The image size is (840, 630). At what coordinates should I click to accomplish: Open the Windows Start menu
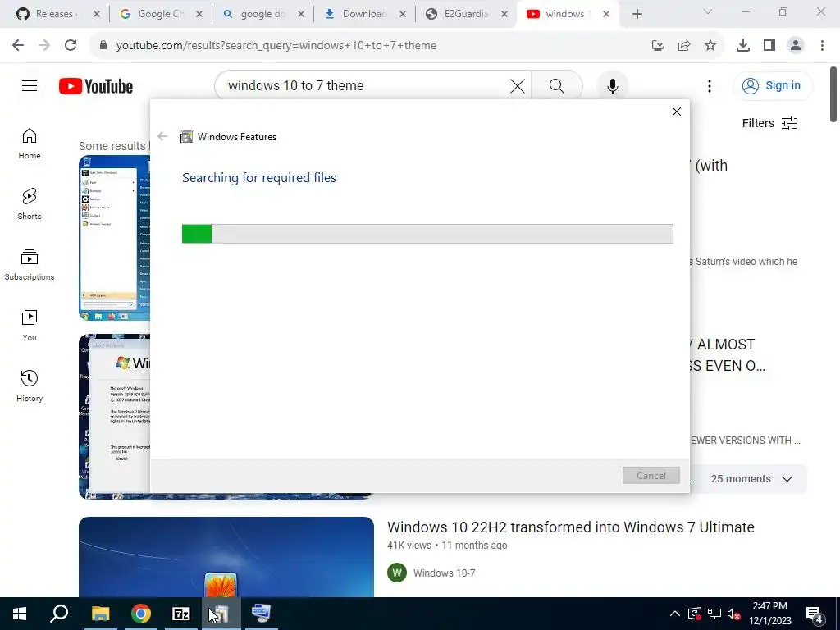click(20, 614)
